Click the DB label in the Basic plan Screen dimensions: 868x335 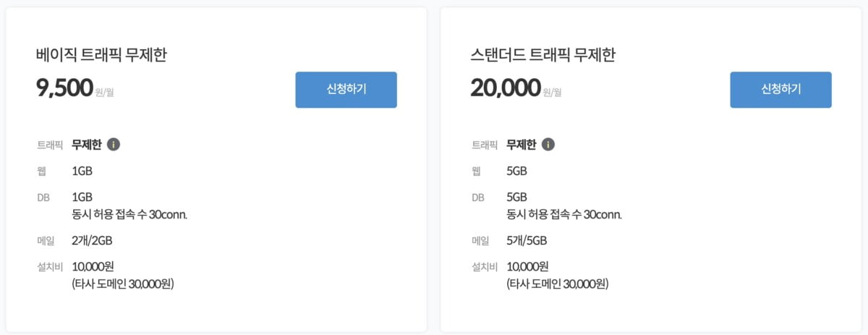click(x=43, y=198)
